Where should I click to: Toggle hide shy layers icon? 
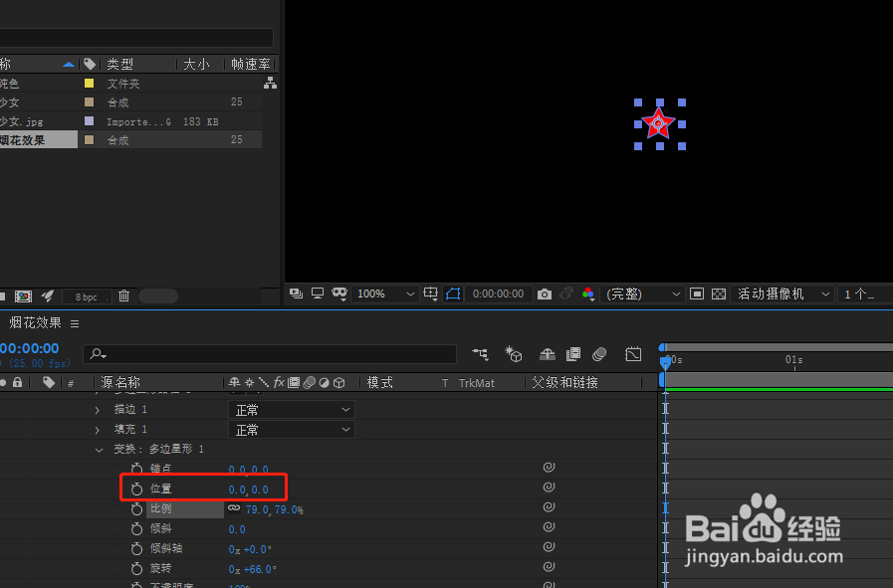[x=548, y=354]
